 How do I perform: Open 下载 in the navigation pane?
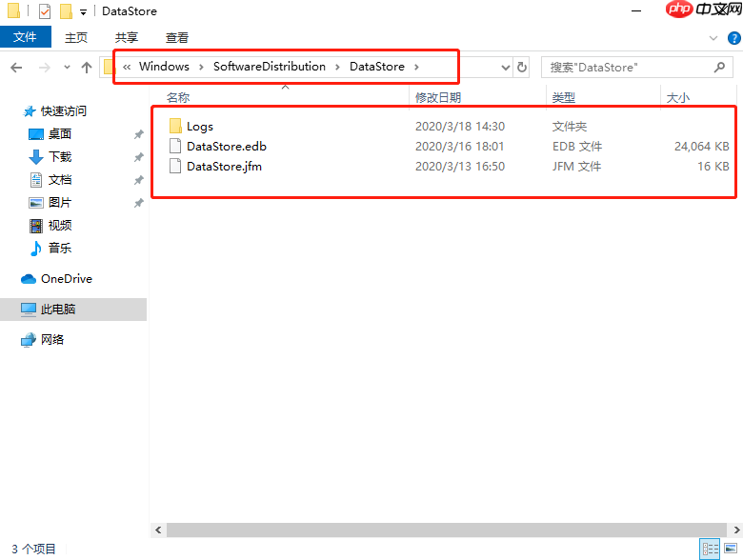pos(60,157)
